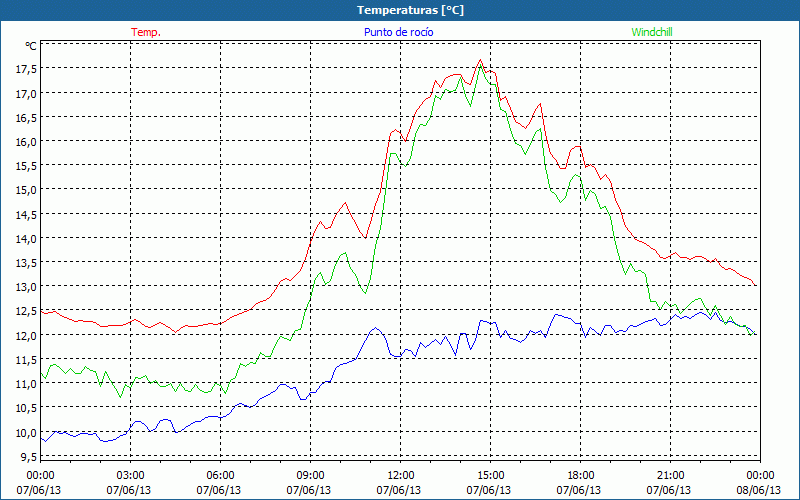This screenshot has width=800, height=500.
Task: Select the 06:00 time axis label
Action: [x=221, y=475]
